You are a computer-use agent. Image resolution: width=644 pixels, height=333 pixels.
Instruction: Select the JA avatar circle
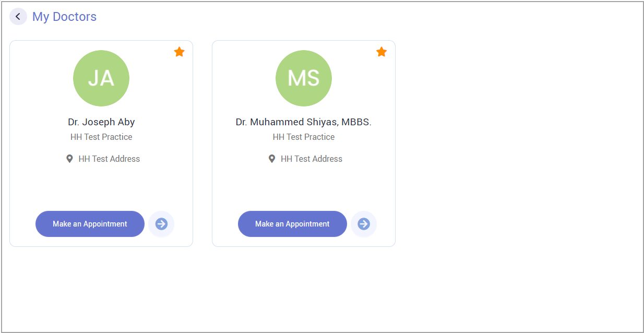click(101, 78)
